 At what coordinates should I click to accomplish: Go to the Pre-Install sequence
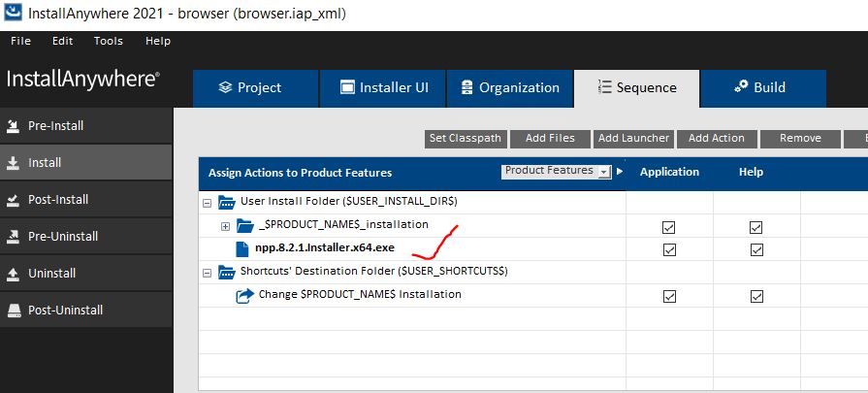(x=85, y=125)
